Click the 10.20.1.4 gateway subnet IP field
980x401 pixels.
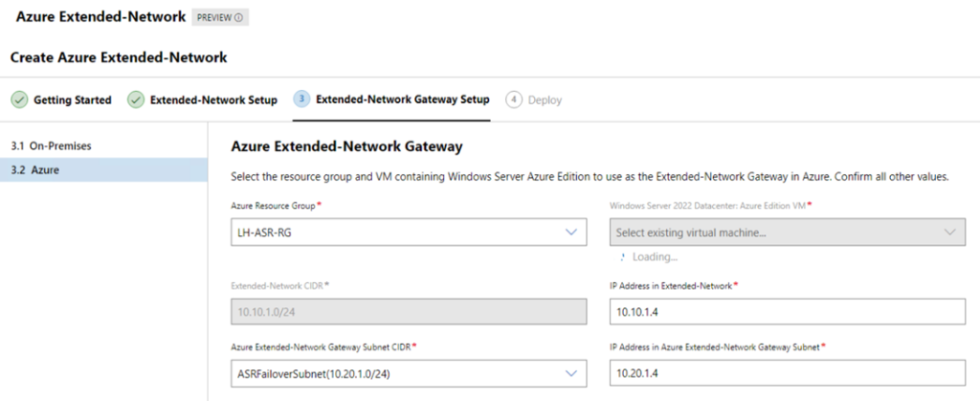(788, 373)
